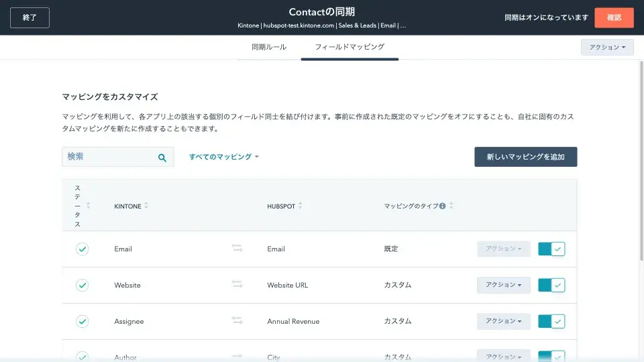Click the green status checkmark for Email
The image size is (644, 362).
(82, 249)
